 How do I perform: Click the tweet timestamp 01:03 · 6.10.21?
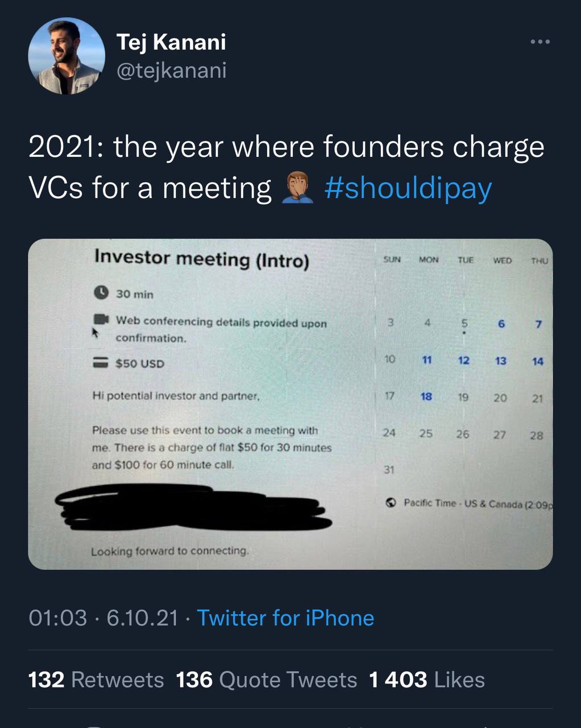click(x=103, y=618)
